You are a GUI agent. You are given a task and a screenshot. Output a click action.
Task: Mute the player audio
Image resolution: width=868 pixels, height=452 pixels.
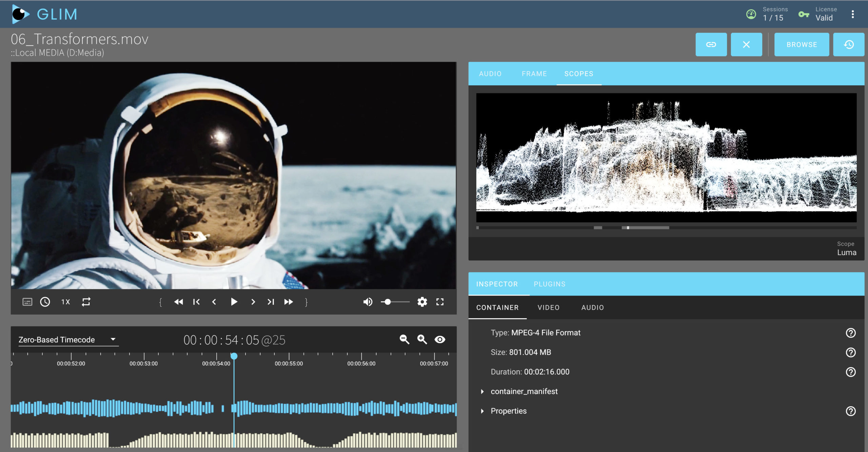click(368, 302)
